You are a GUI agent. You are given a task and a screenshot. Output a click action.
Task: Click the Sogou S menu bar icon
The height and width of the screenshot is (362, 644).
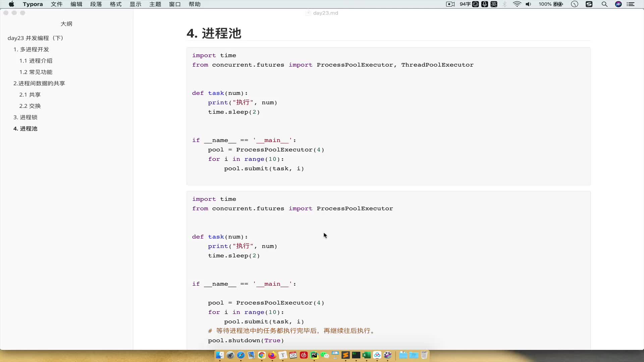coord(589,4)
